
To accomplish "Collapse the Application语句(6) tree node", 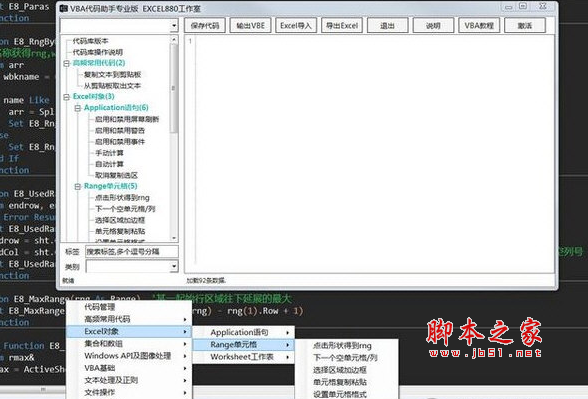I will [78, 108].
